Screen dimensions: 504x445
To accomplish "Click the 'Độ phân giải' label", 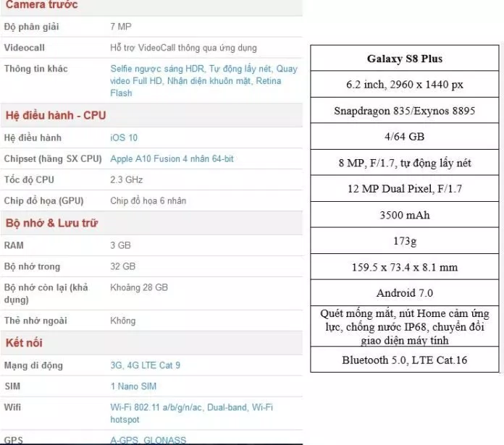I will click(x=32, y=27).
